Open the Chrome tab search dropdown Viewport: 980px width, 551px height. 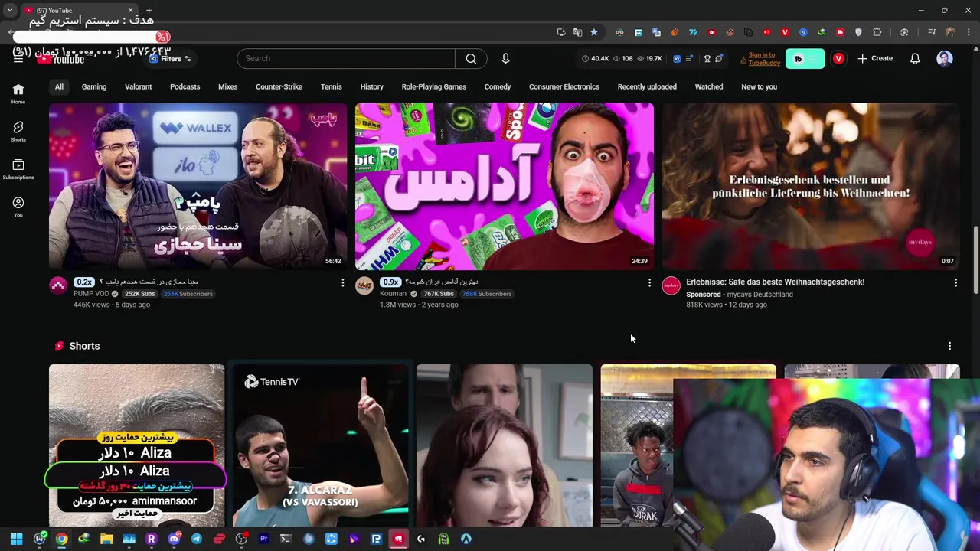(10, 10)
